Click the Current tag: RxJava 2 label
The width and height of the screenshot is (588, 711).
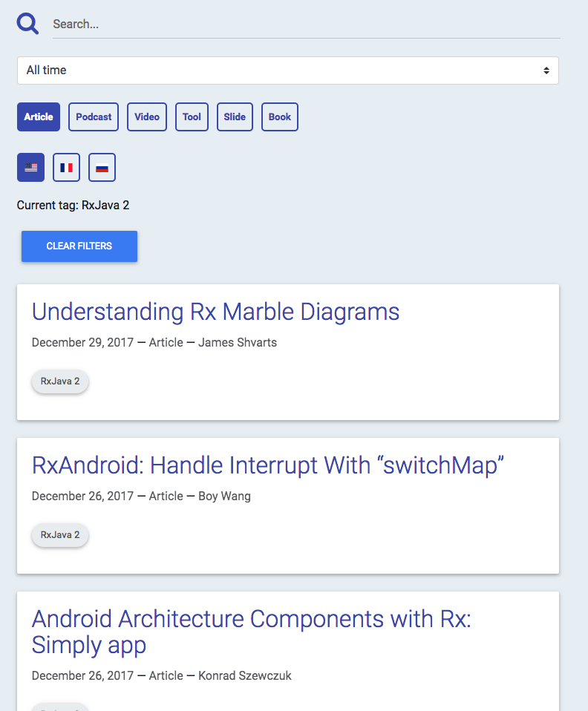pos(73,205)
